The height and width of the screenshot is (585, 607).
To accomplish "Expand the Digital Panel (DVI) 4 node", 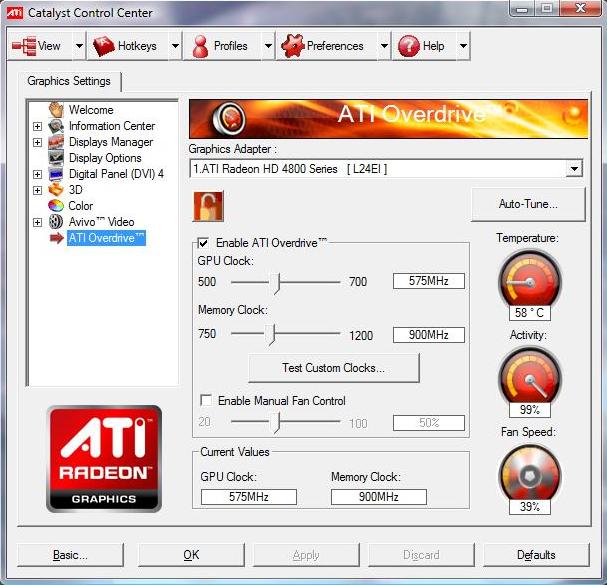I will pos(38,174).
